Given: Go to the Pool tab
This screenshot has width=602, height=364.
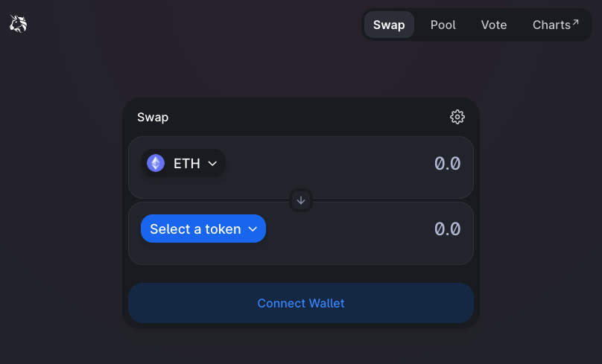Looking at the screenshot, I should point(443,25).
